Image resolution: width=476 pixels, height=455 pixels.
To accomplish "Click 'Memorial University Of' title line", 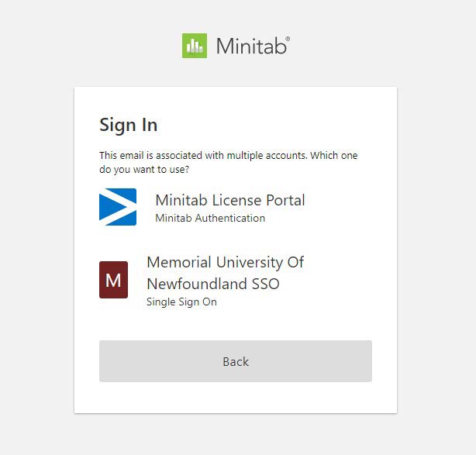I will tap(225, 262).
